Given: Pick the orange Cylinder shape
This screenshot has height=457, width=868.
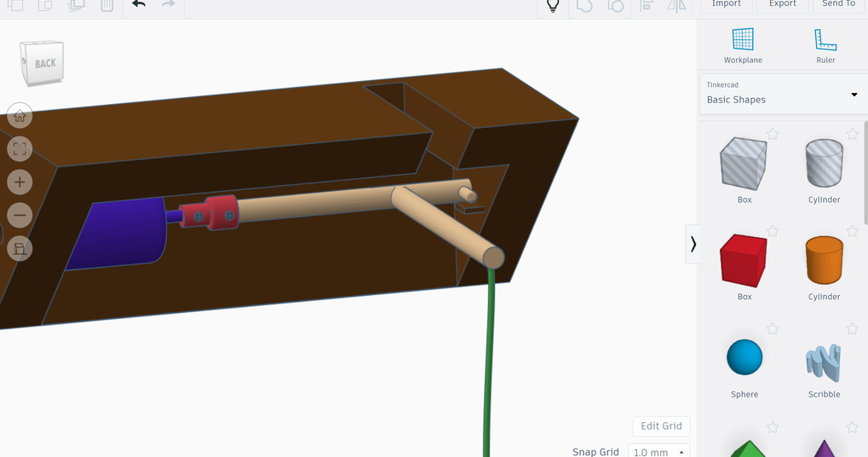Looking at the screenshot, I should pos(825,260).
